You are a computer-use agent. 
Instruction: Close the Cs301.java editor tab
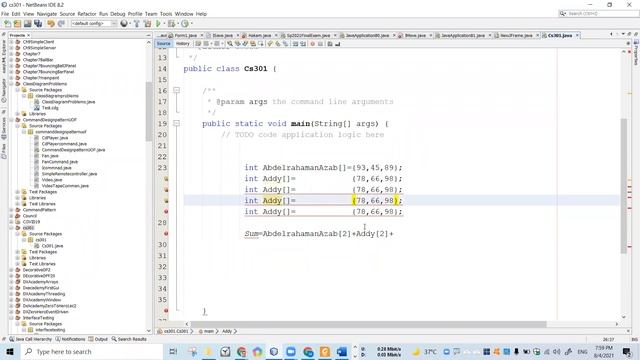tap(577, 36)
